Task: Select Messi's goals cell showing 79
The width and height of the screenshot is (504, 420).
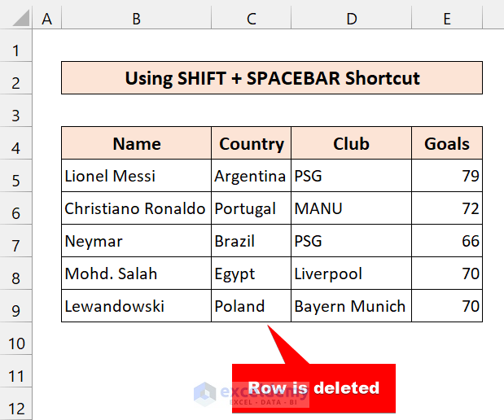Action: [447, 176]
